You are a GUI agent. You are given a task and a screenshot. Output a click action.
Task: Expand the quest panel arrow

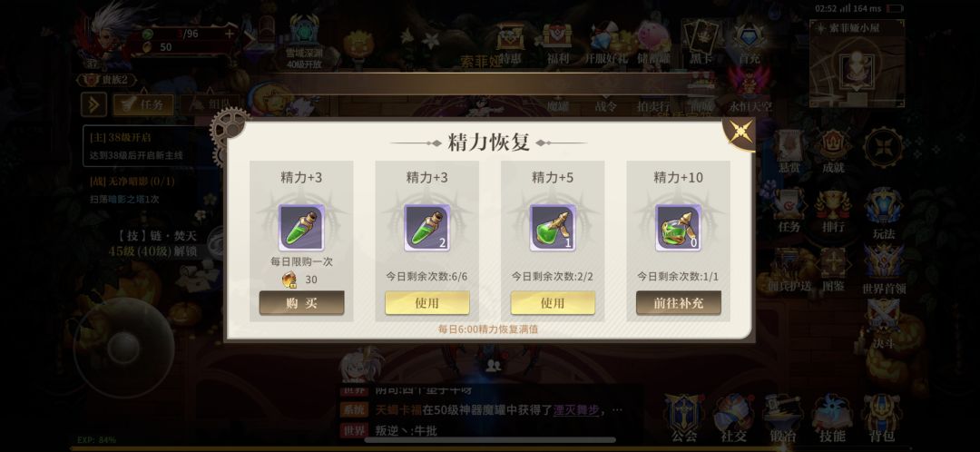click(93, 104)
